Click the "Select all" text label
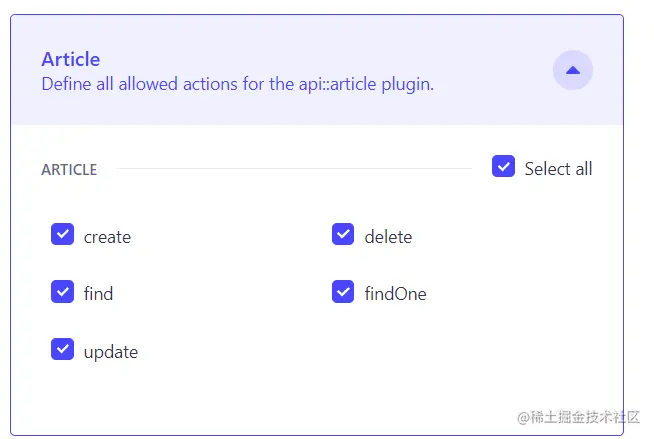This screenshot has width=654, height=439. click(558, 169)
